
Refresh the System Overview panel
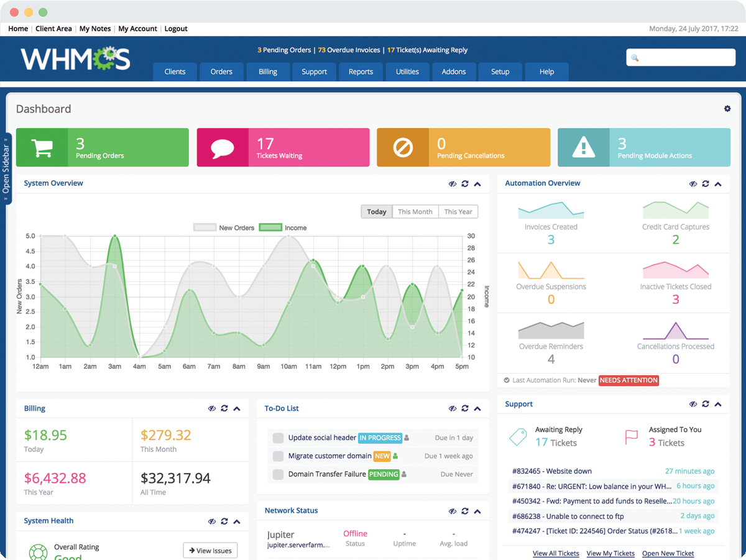pyautogui.click(x=465, y=183)
